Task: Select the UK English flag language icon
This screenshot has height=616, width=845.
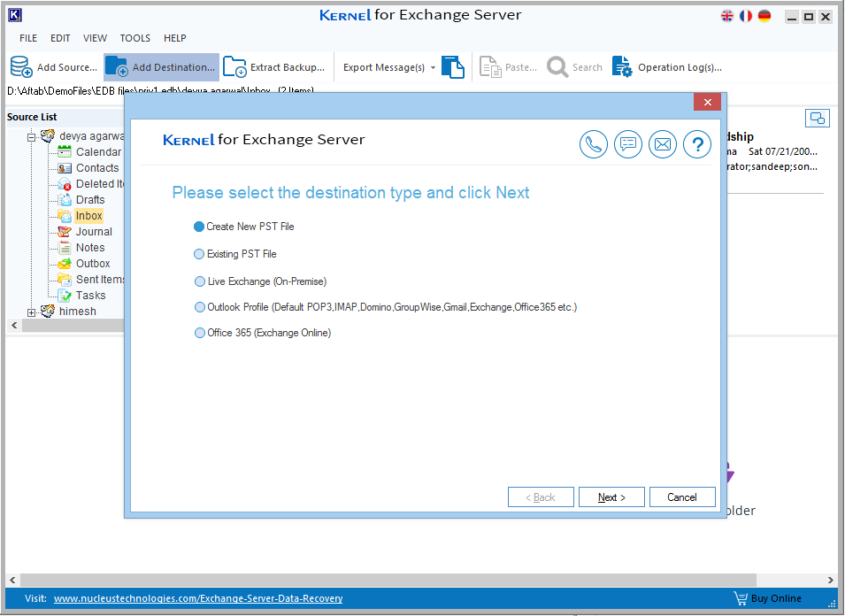Action: 727,16
